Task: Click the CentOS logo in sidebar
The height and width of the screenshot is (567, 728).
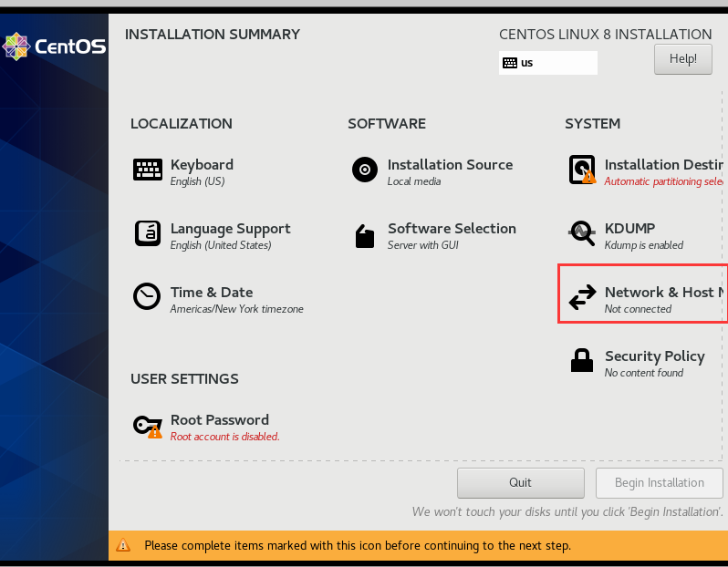Action: (54, 46)
